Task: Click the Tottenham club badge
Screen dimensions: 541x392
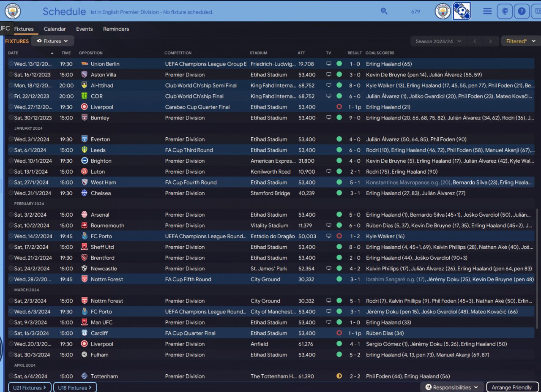Action: tap(85, 376)
